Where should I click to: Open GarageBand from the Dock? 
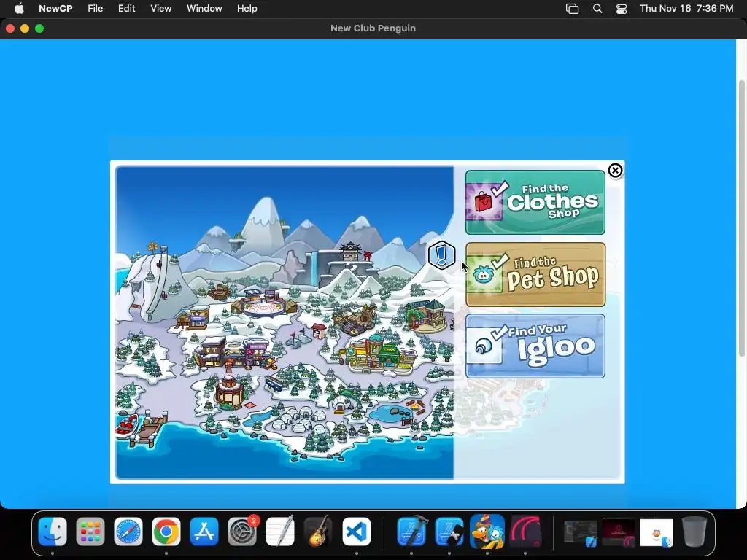coord(318,531)
